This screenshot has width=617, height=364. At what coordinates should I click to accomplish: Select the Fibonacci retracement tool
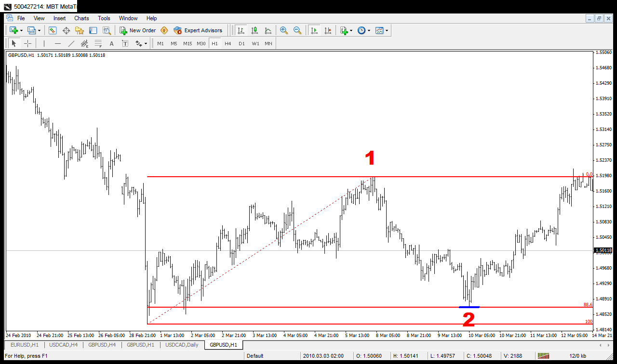[x=98, y=43]
